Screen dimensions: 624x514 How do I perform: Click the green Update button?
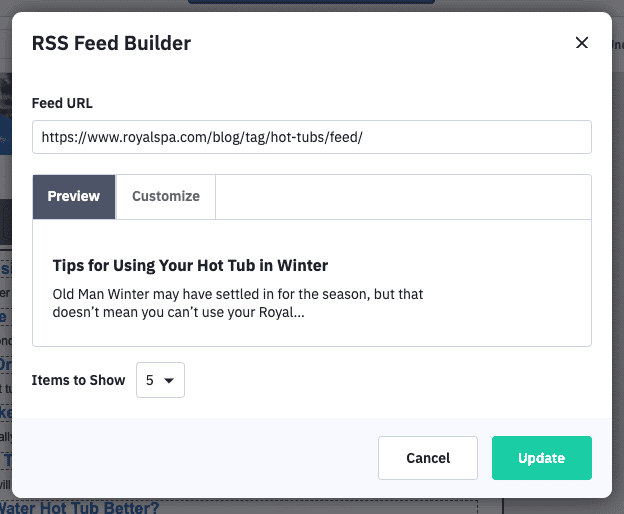click(541, 458)
